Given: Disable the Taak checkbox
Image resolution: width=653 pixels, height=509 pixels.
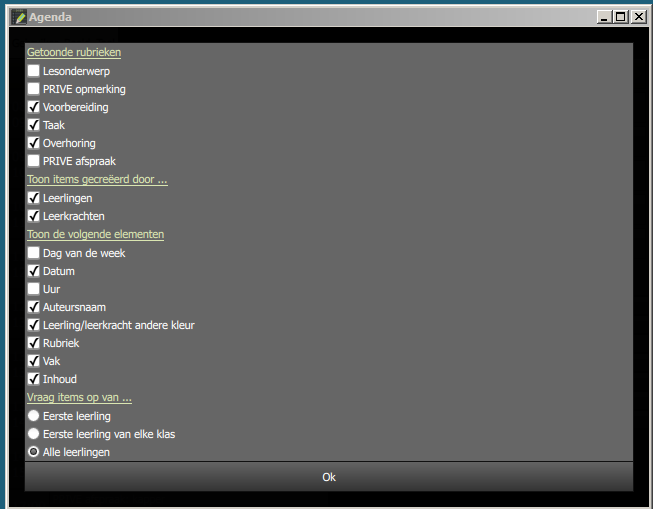Looking at the screenshot, I should (x=33, y=125).
